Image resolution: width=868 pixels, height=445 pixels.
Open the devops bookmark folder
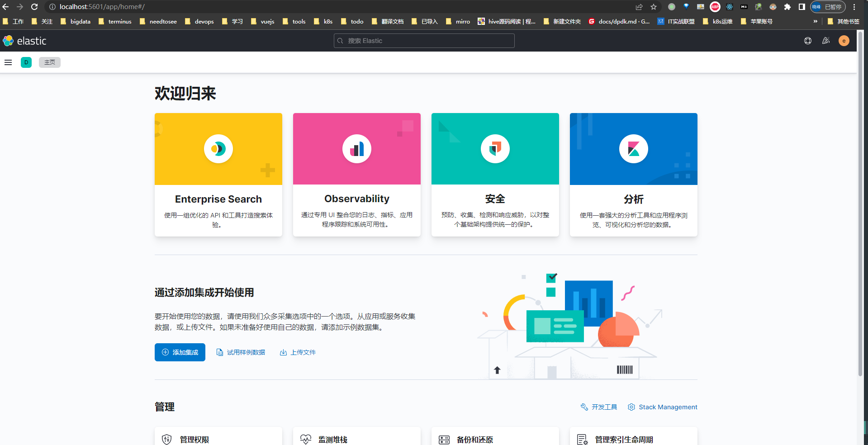pos(199,21)
